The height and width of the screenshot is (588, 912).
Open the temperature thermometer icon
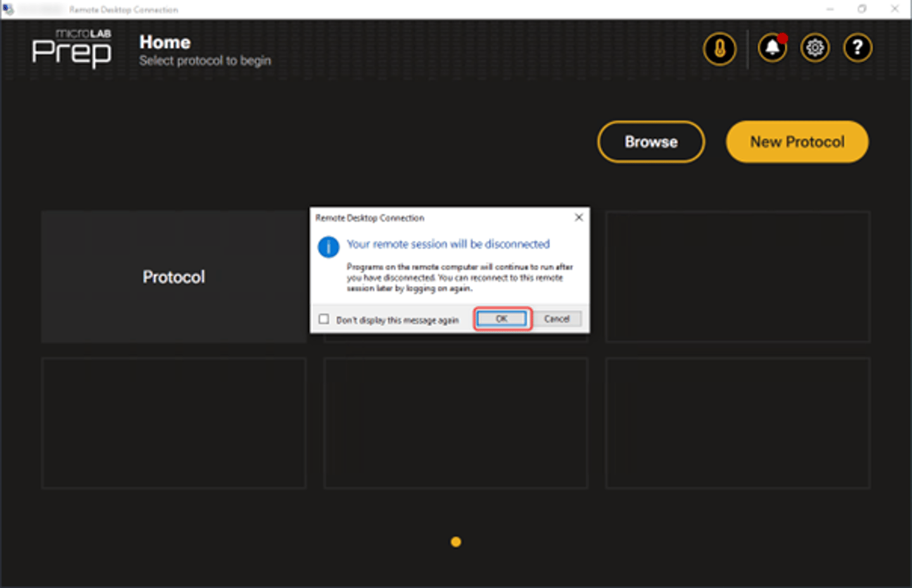click(x=719, y=48)
